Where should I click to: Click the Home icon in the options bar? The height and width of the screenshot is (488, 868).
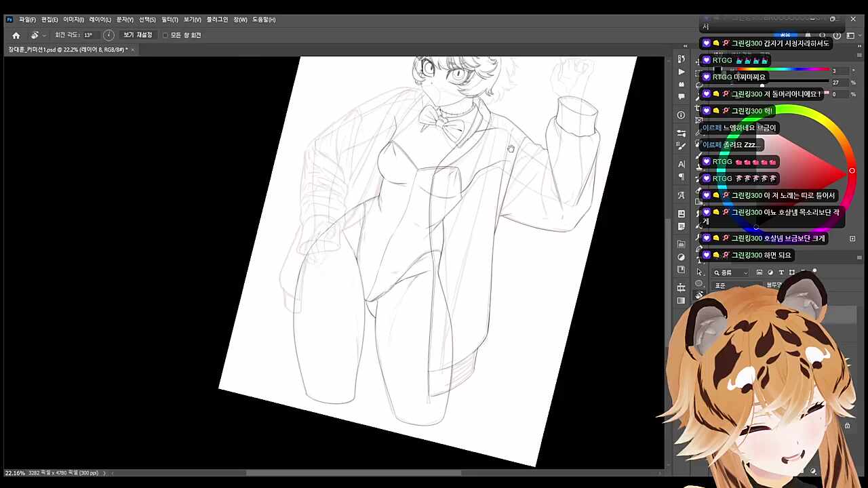(x=16, y=35)
